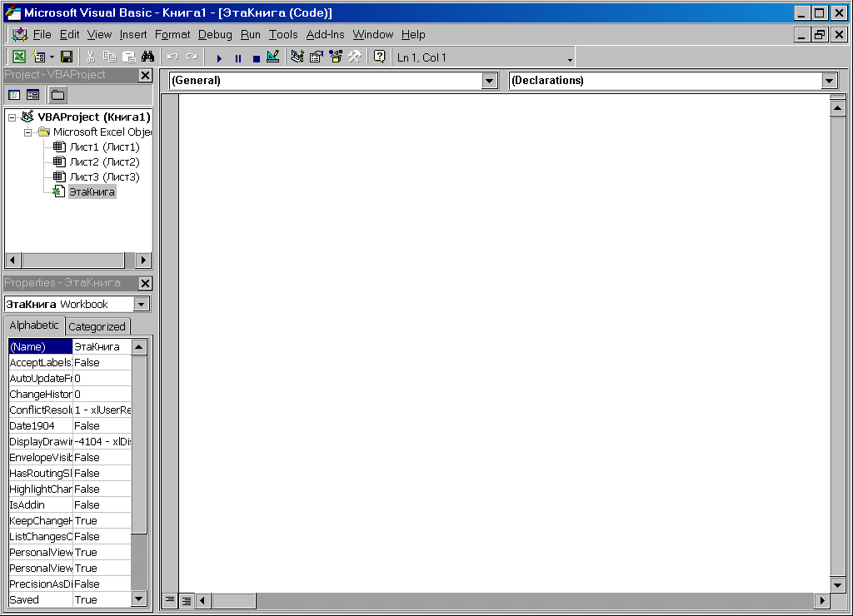Select ЭтаКнига in project tree
Screen dimensions: 853x616
pyautogui.click(x=92, y=192)
